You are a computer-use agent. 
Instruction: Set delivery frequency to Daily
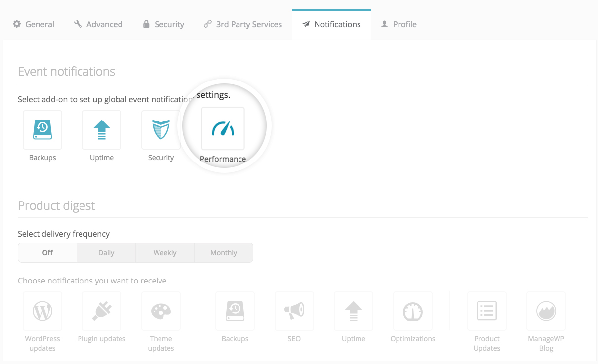click(x=106, y=253)
